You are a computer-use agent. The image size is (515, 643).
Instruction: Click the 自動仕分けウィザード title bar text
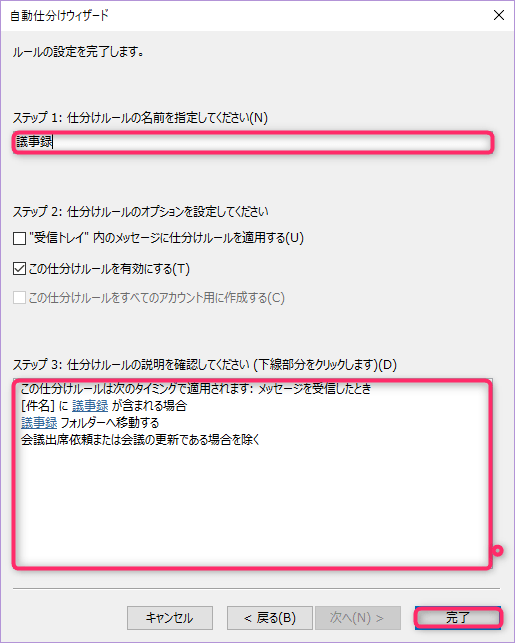tap(59, 16)
